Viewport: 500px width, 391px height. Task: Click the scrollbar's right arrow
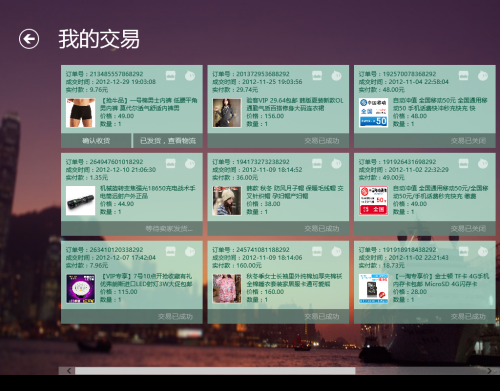[x=489, y=371]
